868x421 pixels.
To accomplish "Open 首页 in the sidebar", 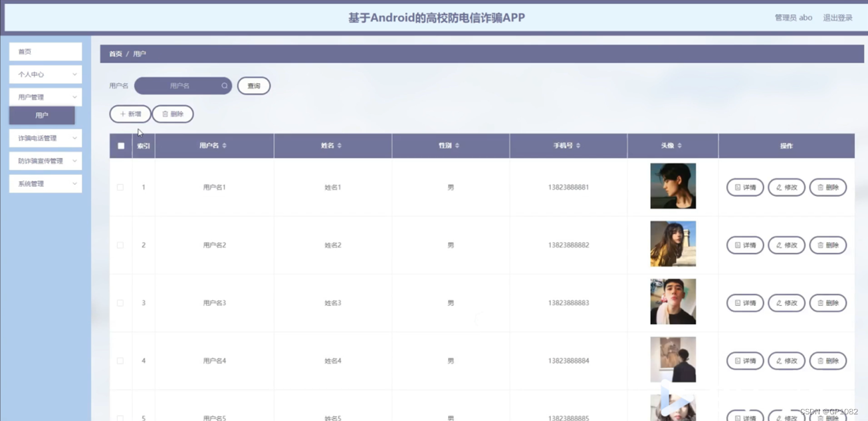I will (x=45, y=52).
